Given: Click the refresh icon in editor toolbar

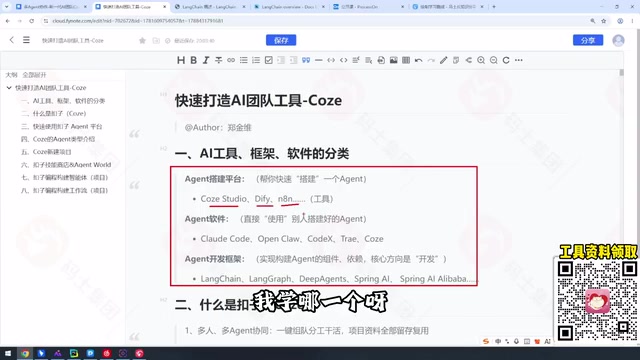Looking at the screenshot, I should click(506, 60).
